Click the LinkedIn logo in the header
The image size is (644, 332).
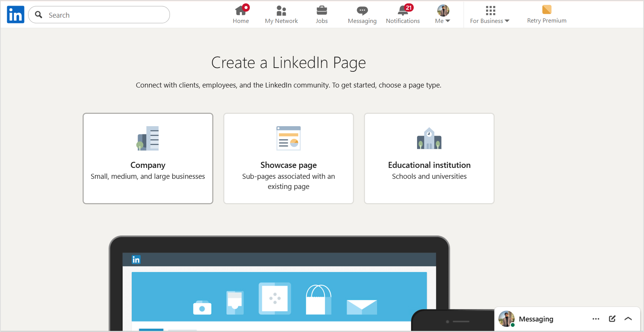coord(15,15)
